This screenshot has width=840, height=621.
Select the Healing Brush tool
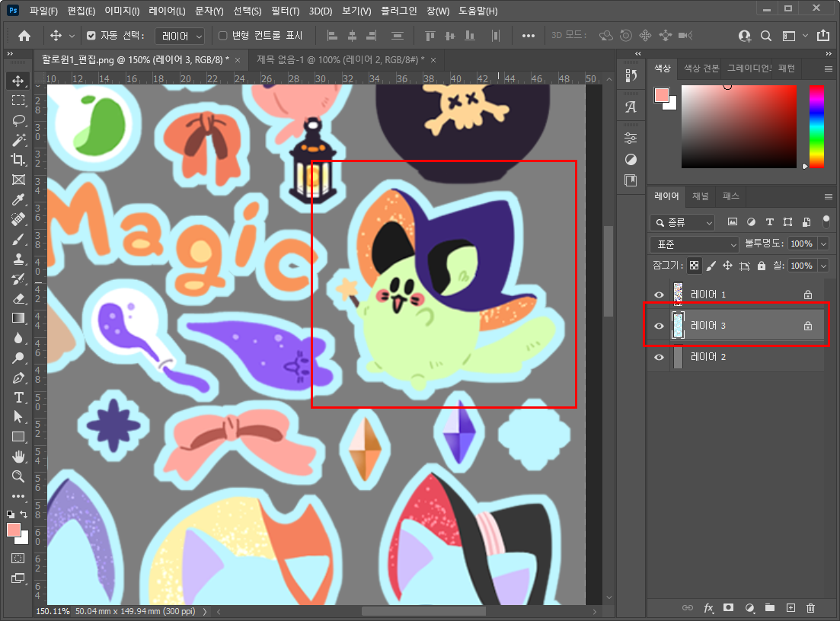coord(18,219)
